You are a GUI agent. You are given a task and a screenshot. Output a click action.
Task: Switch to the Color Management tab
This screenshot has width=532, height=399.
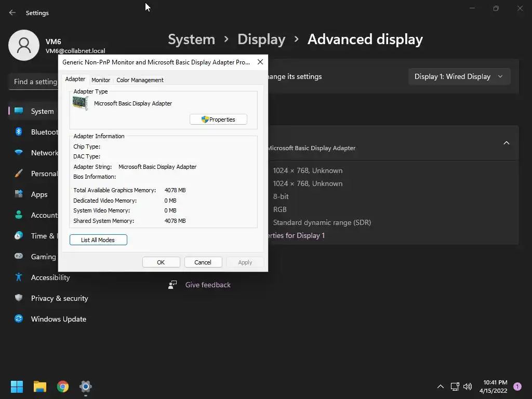pyautogui.click(x=140, y=80)
